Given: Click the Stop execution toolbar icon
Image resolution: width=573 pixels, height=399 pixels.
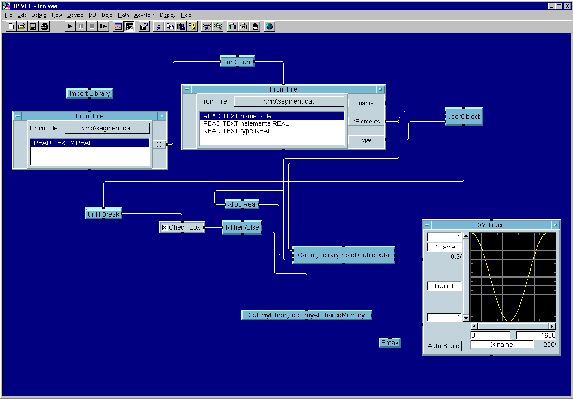Looking at the screenshot, I should coord(92,26).
